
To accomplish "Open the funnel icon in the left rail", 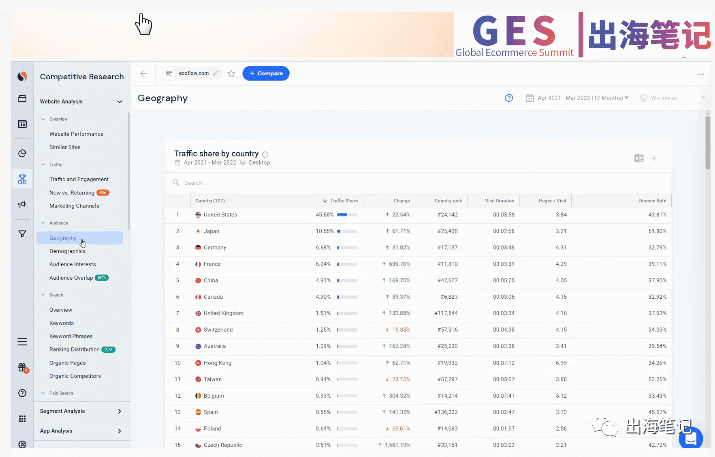I will (x=22, y=234).
